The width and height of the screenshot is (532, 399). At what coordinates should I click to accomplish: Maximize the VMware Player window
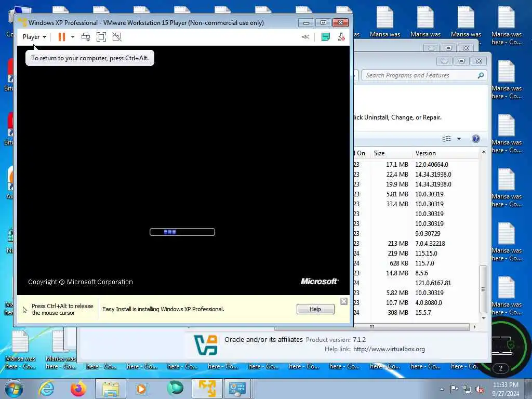[323, 23]
